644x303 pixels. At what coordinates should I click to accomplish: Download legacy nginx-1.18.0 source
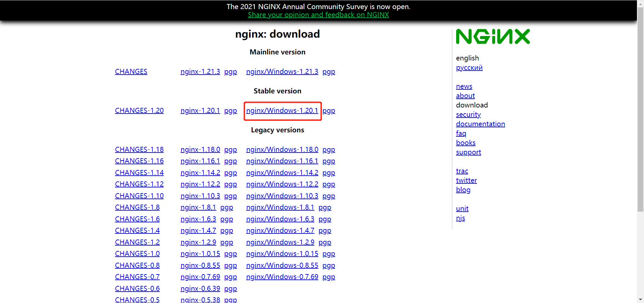click(200, 149)
